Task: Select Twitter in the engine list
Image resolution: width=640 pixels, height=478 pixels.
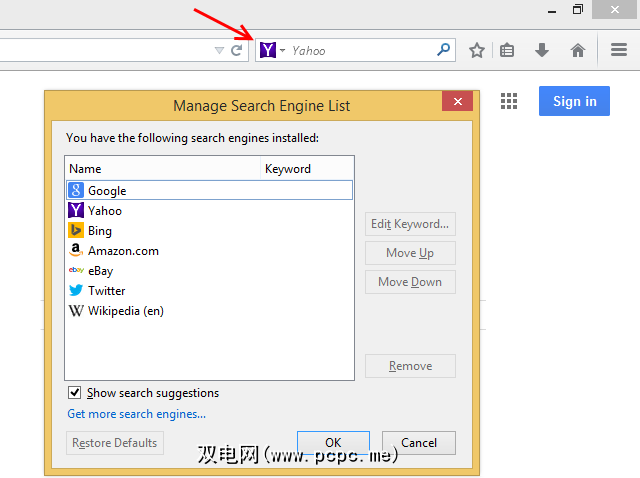Action: (x=209, y=291)
